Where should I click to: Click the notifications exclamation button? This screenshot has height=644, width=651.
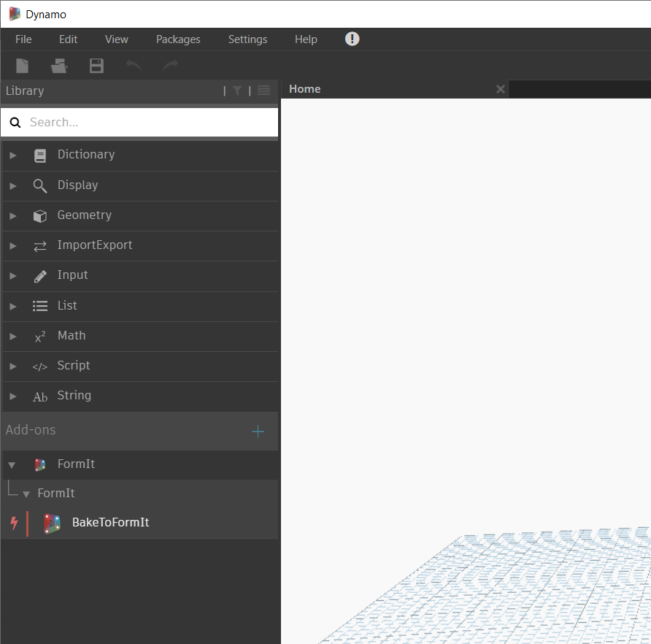click(x=353, y=39)
